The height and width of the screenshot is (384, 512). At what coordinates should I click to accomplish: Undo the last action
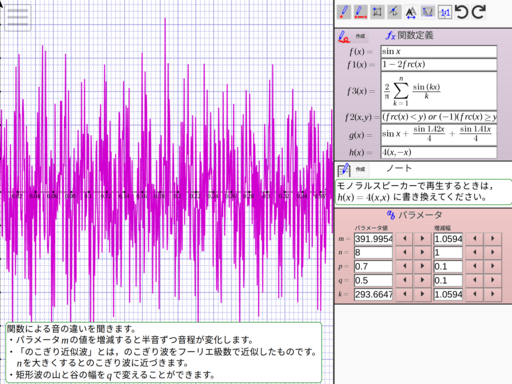(x=462, y=12)
